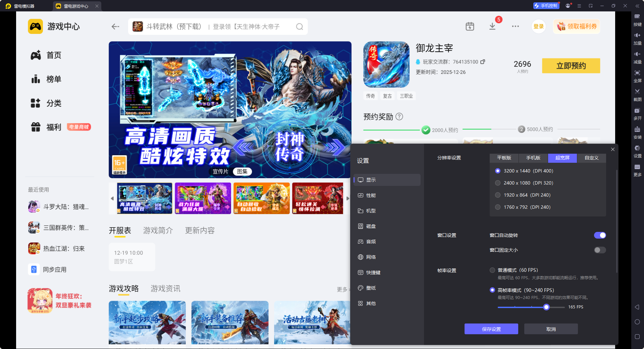Screen dimensions: 644x349
Task: Open the 战力狂飙 screenshot thumbnail
Action: (203, 198)
